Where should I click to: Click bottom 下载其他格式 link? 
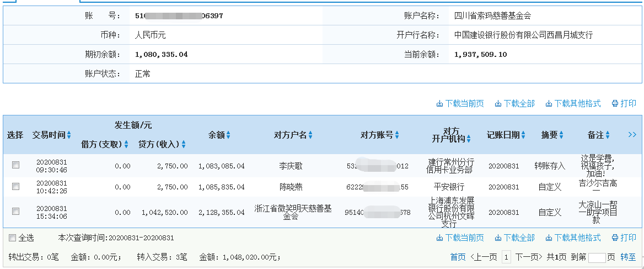[x=573, y=238]
